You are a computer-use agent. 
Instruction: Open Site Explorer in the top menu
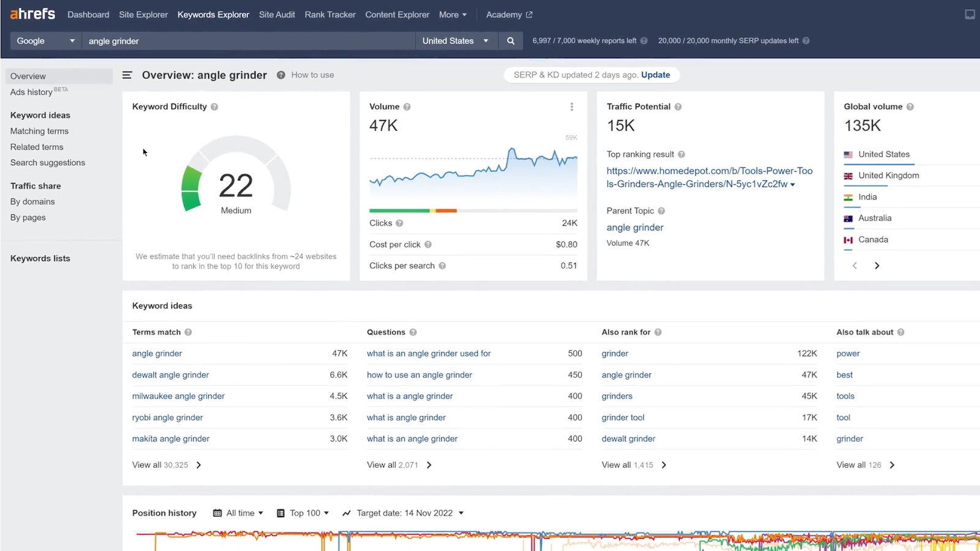tap(143, 15)
